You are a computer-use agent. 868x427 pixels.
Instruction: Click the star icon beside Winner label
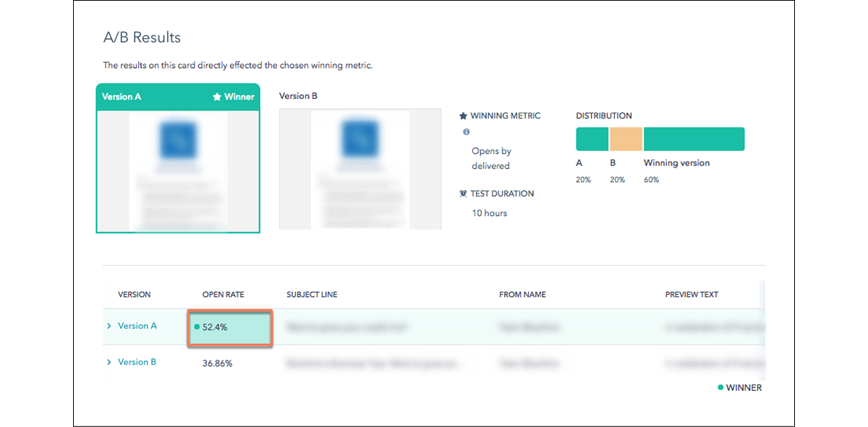point(217,97)
